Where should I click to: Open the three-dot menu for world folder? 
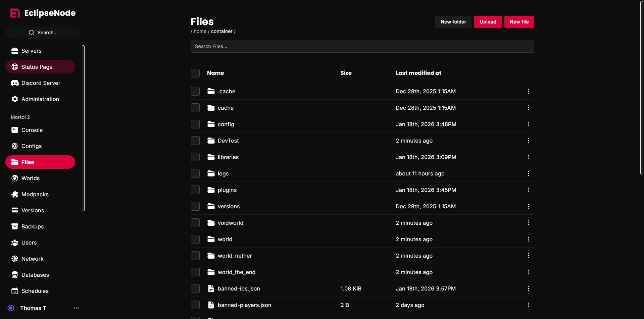pyautogui.click(x=528, y=239)
